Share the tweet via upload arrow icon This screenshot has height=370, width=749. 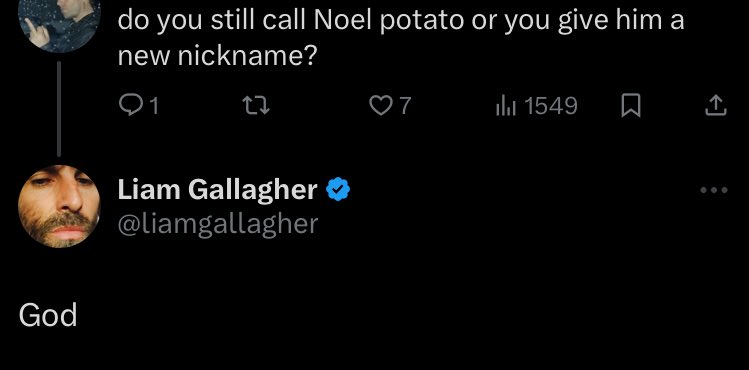tap(716, 106)
